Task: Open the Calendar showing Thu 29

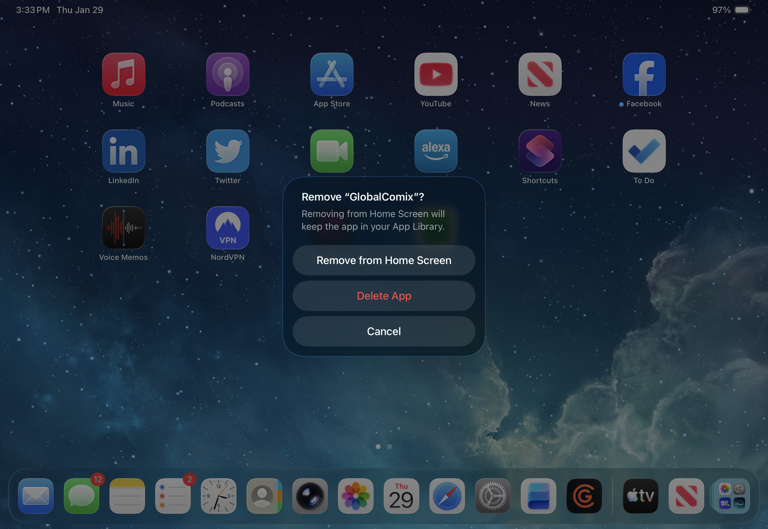Action: [401, 496]
